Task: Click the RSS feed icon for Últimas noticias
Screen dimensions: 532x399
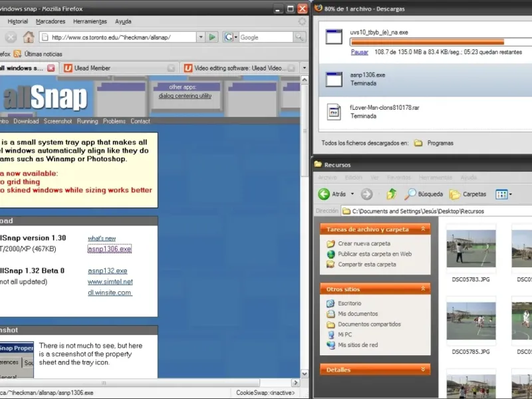Action: (17, 54)
